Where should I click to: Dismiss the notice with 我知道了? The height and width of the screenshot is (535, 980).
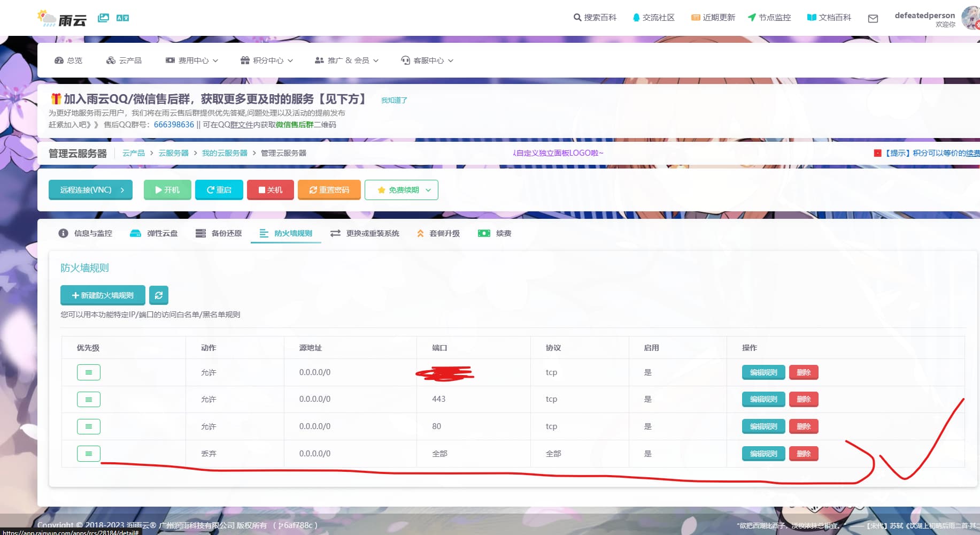pos(394,100)
